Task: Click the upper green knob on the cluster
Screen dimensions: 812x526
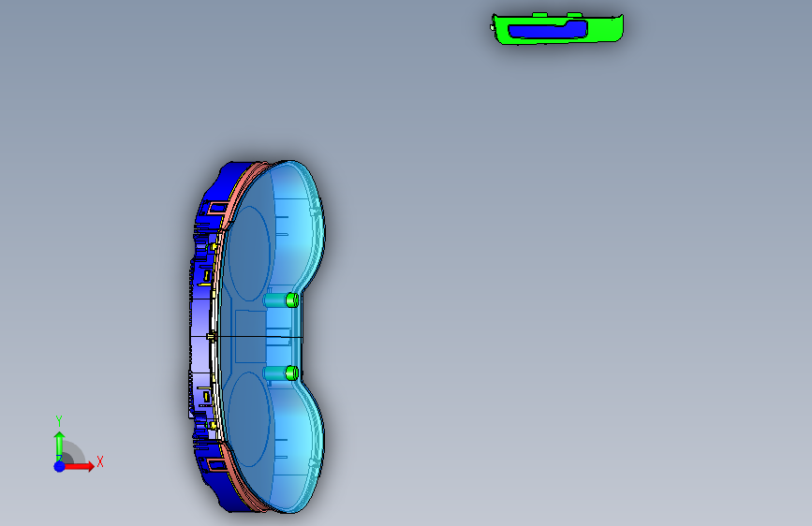Action: [x=292, y=300]
